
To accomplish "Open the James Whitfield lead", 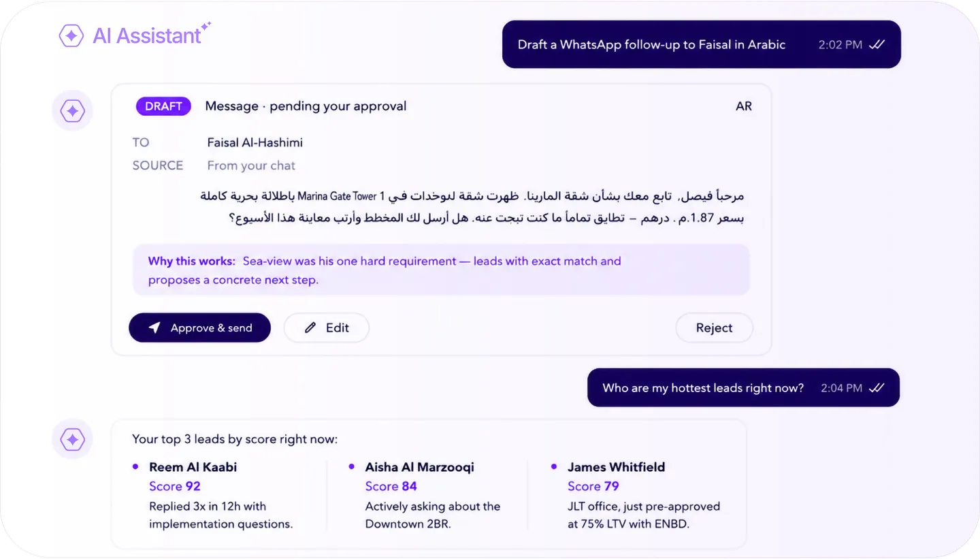I will tap(617, 467).
